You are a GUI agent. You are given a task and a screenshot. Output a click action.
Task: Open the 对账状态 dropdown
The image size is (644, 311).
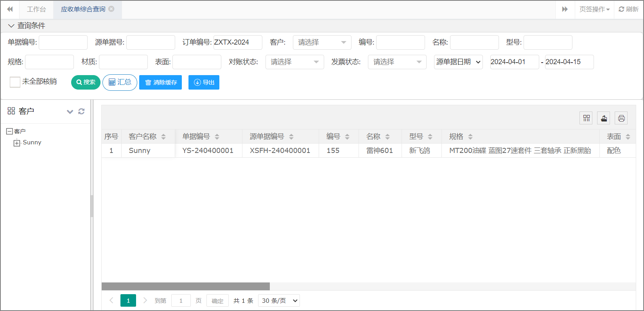[x=294, y=62]
